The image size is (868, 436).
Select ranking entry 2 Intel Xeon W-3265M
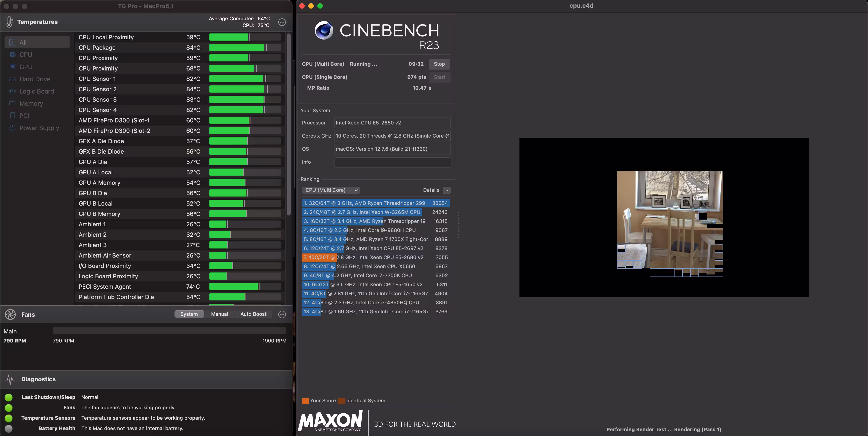coord(376,212)
